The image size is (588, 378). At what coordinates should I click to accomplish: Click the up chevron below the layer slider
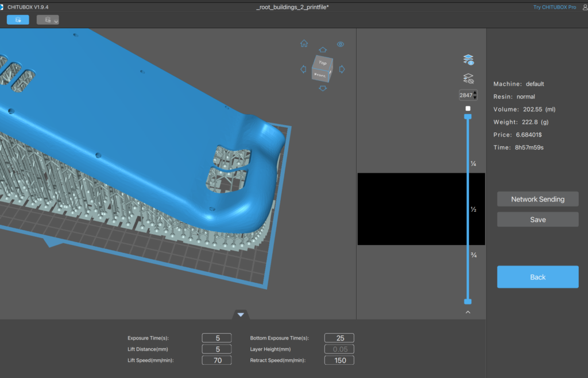click(468, 312)
